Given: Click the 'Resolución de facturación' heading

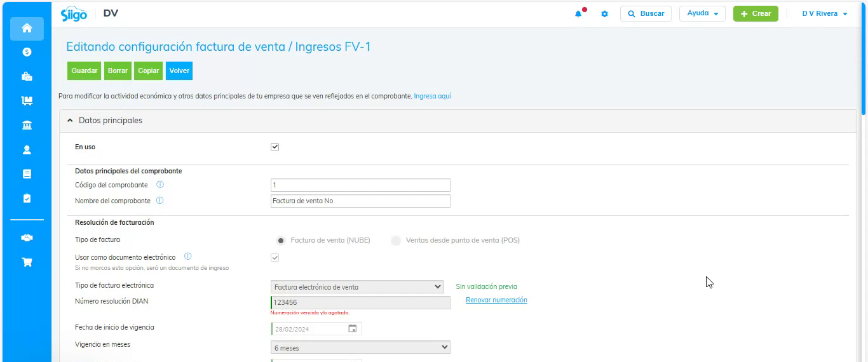Looking at the screenshot, I should coord(114,222).
